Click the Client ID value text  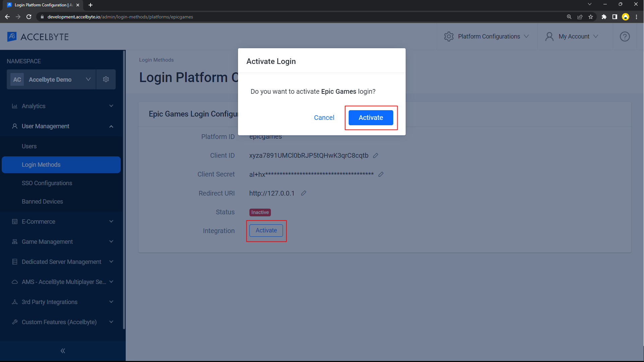pyautogui.click(x=309, y=155)
